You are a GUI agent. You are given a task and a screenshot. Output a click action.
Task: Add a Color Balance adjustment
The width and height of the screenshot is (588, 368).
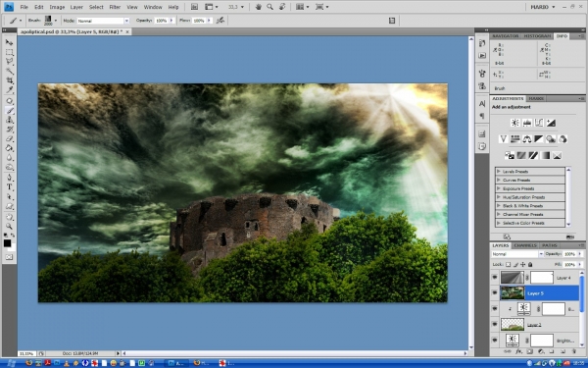[527, 139]
